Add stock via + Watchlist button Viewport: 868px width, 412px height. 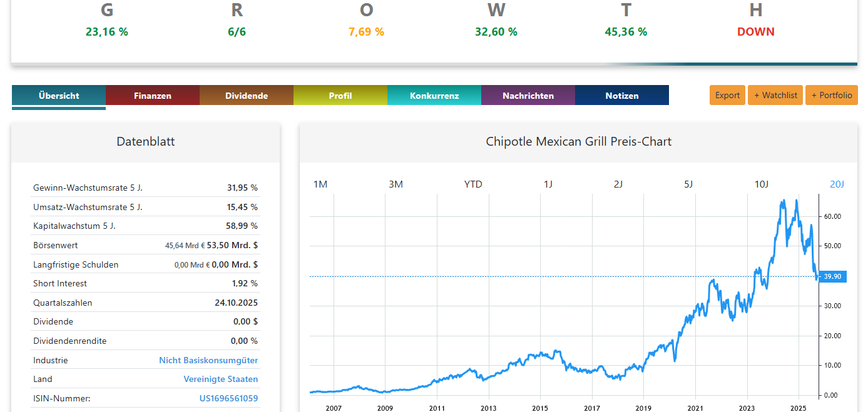[775, 95]
